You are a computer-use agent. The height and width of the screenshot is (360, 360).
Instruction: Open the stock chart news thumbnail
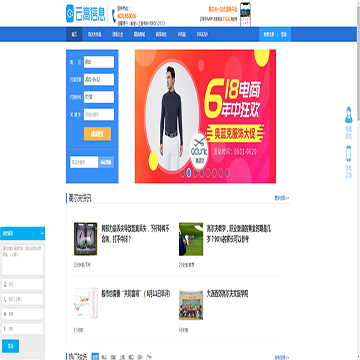click(x=85, y=304)
